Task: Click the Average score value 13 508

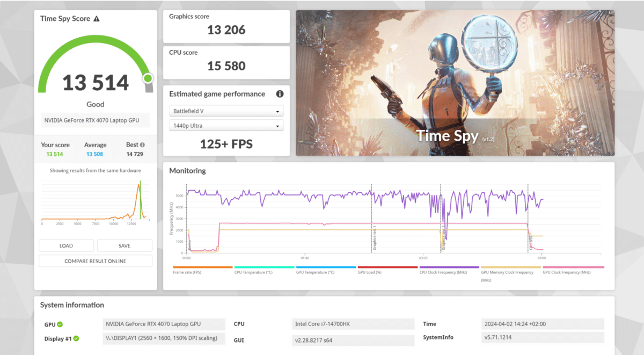Action: [95, 154]
